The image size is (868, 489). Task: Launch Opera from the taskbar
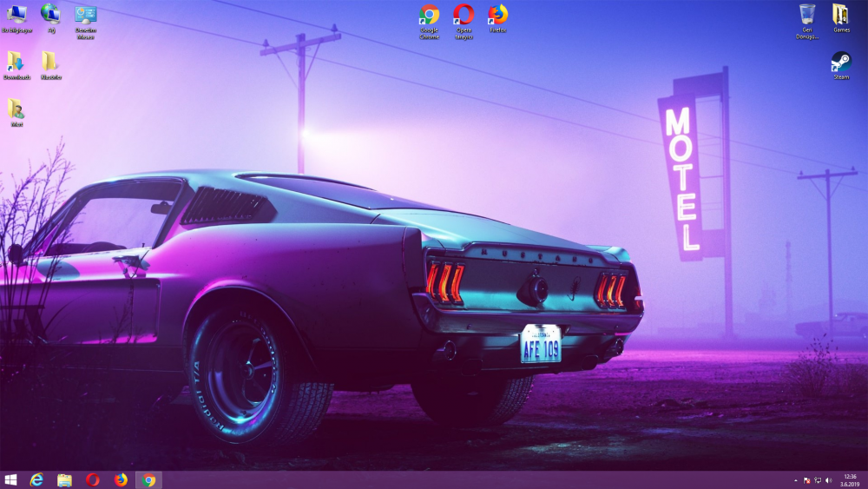93,479
